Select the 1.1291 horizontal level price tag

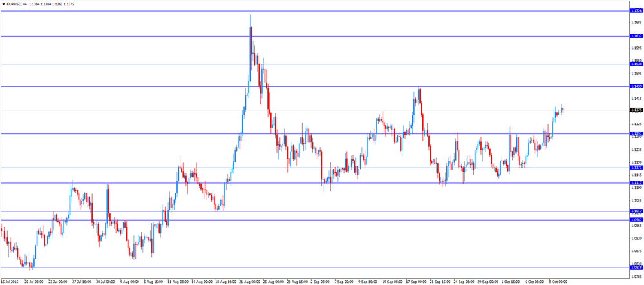pos(636,133)
